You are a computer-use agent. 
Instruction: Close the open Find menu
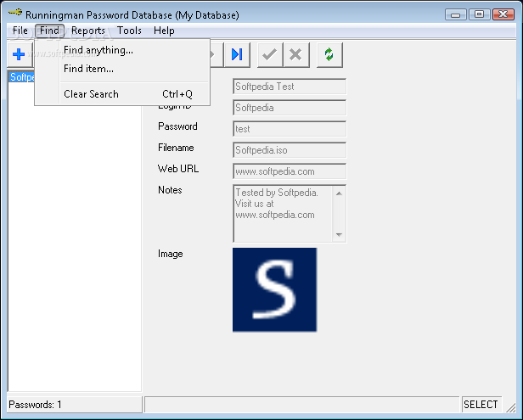[x=49, y=31]
